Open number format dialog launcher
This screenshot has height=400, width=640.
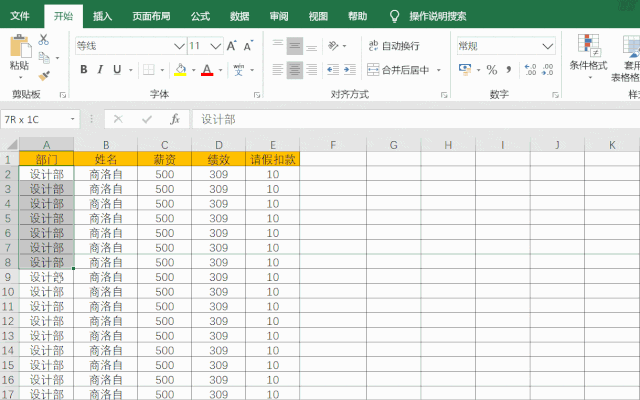(555, 95)
